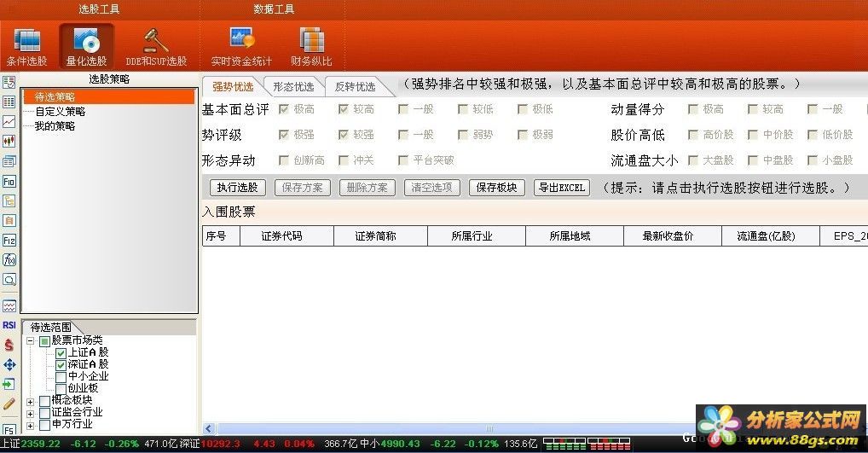Expand the 概念板块 tree node
The image size is (868, 453).
pos(31,402)
